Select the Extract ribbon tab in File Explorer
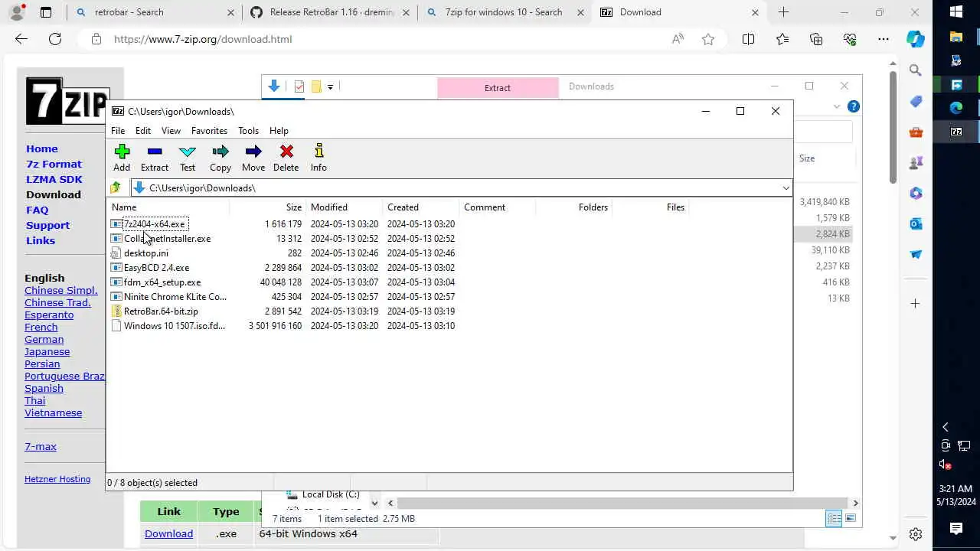Image resolution: width=980 pixels, height=551 pixels. pos(498,88)
